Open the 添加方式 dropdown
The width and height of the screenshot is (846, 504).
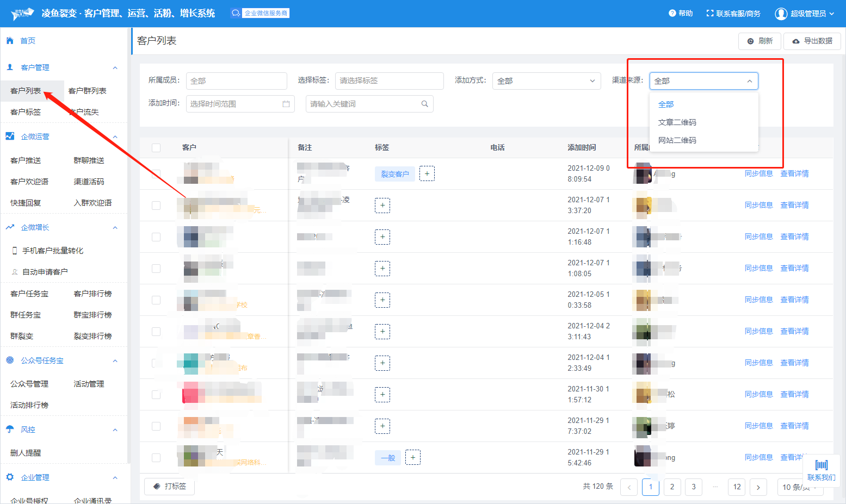click(546, 81)
